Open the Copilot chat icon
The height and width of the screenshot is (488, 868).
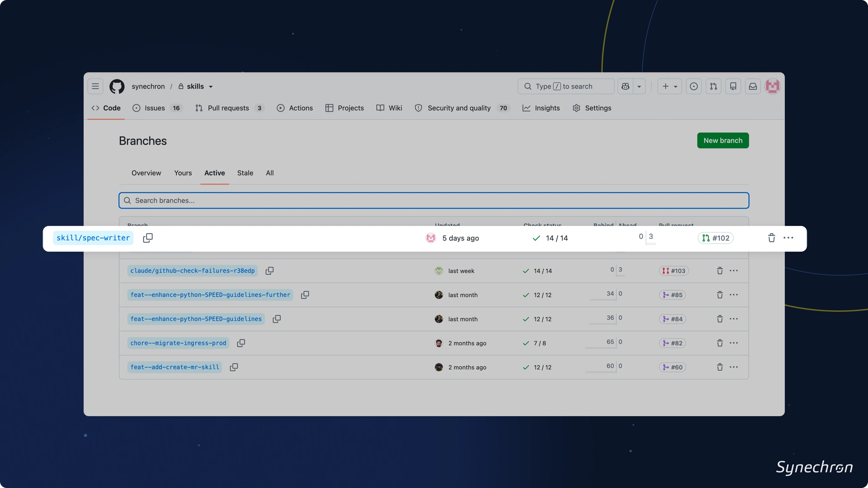click(x=625, y=86)
